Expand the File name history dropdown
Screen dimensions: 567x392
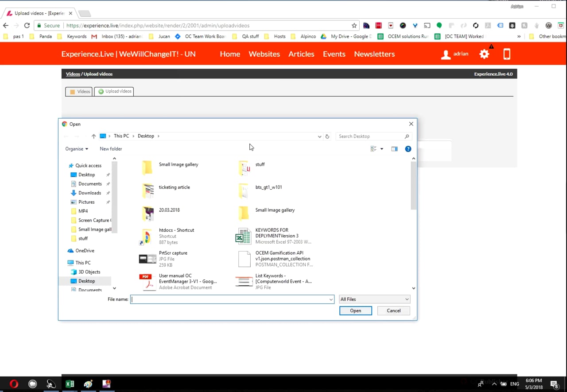pos(330,299)
